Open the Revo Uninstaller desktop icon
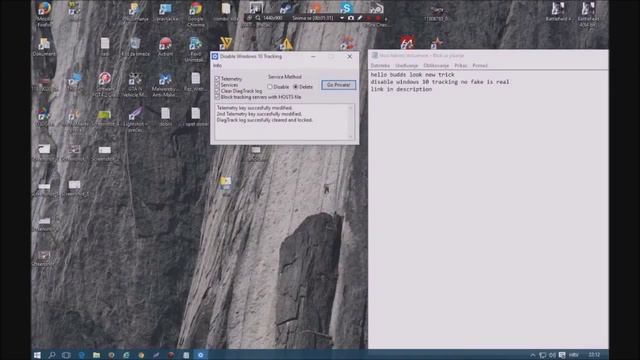 [195, 49]
